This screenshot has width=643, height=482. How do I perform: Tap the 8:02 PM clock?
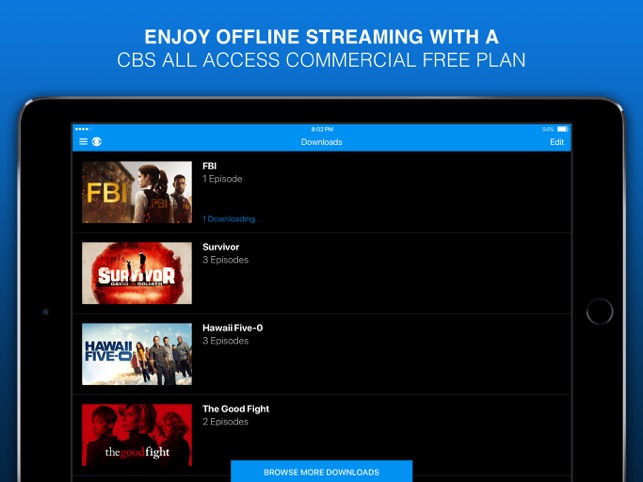(322, 129)
